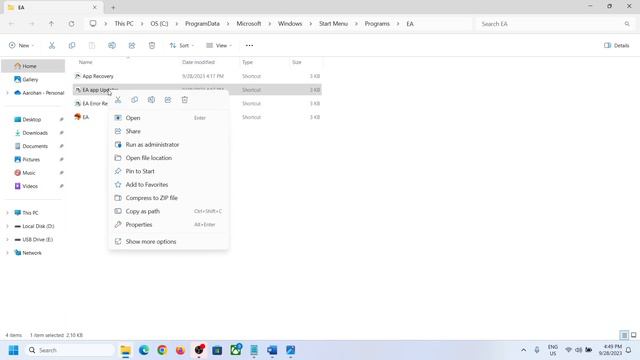Screen dimensions: 640x360
Task: Open the notification bell in system tray
Action: pyautogui.click(x=629, y=350)
